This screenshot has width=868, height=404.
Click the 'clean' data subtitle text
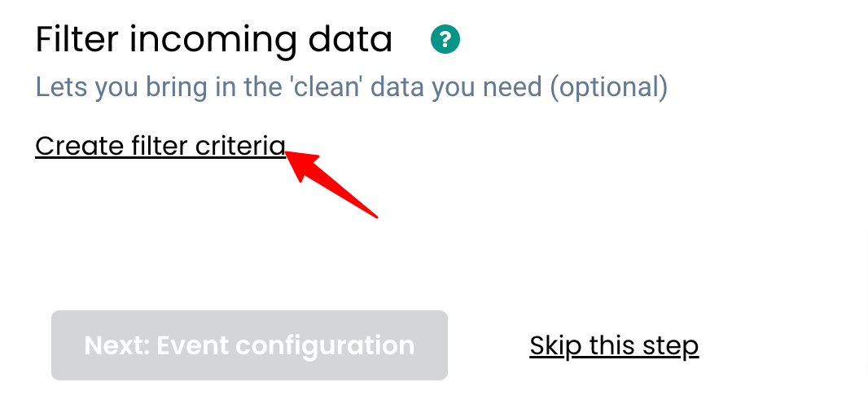point(351,86)
